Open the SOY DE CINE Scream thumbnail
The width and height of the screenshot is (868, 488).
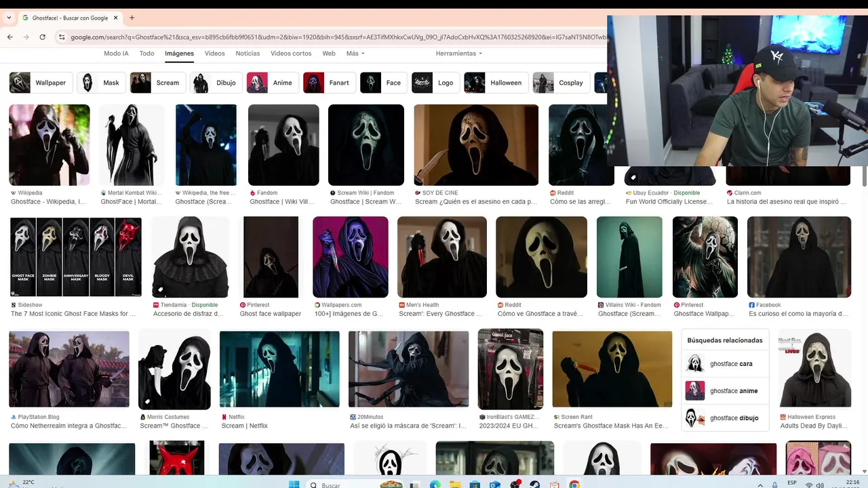(476, 145)
